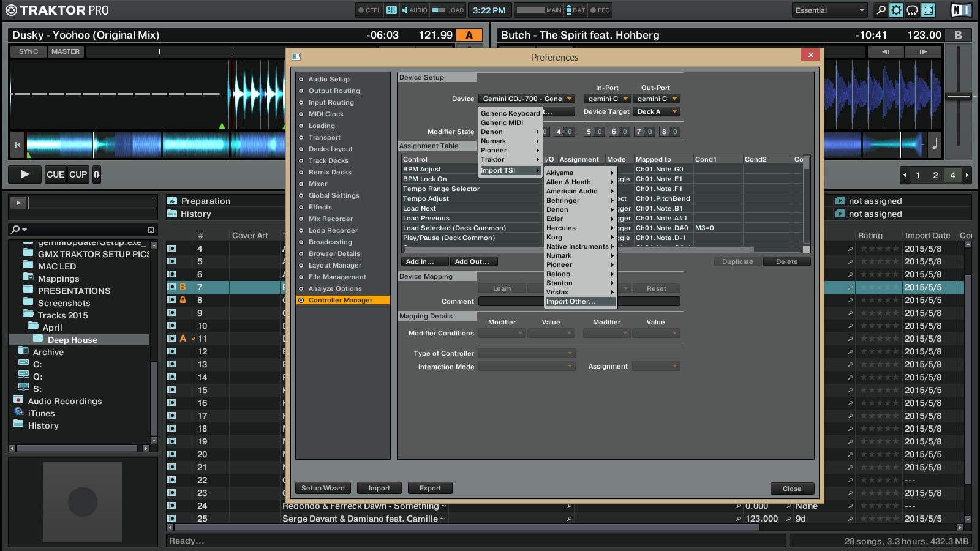The image size is (980, 551).
Task: Toggle the fullscreen icon in header
Action: click(x=929, y=10)
